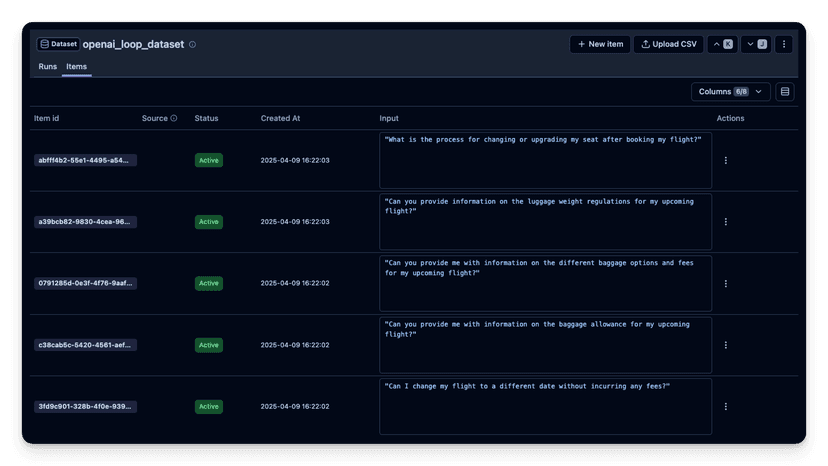Screen dimensions: 828x466
Task: Open actions menu for item 0791285d
Action: point(726,284)
